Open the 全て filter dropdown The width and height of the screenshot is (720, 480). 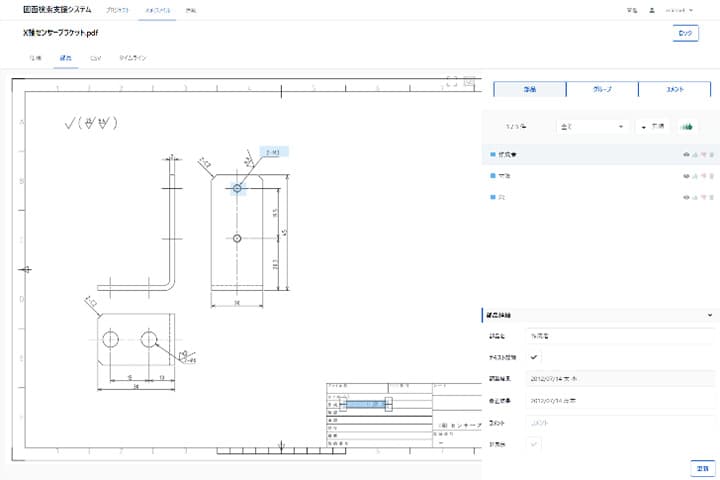(x=592, y=126)
